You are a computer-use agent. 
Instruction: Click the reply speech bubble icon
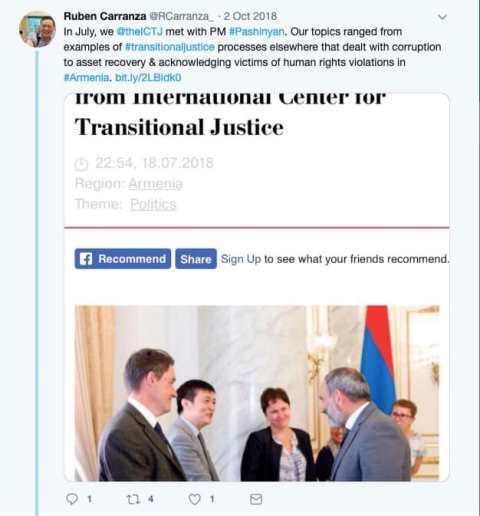(x=72, y=499)
